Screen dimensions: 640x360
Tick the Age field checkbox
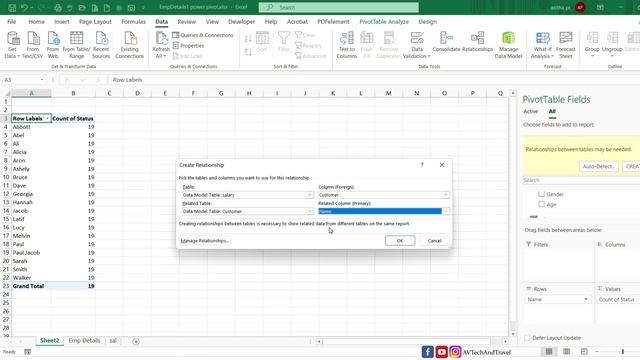coord(542,204)
